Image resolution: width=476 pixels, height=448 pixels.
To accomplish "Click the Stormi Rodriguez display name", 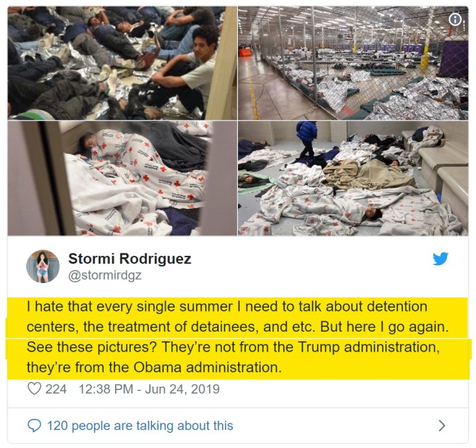I will coord(129,259).
